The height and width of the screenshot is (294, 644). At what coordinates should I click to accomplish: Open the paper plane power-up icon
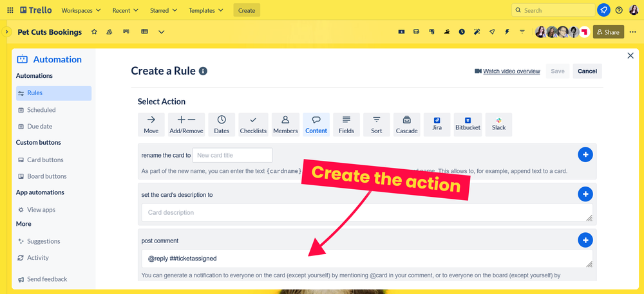(x=492, y=32)
